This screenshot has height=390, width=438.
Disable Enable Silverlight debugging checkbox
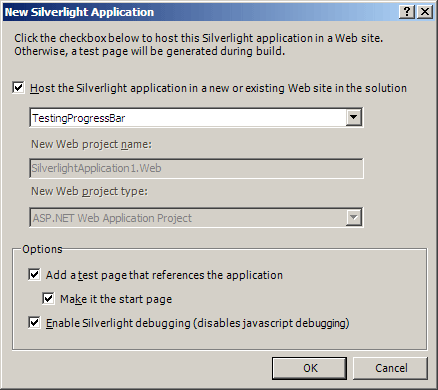(34, 322)
